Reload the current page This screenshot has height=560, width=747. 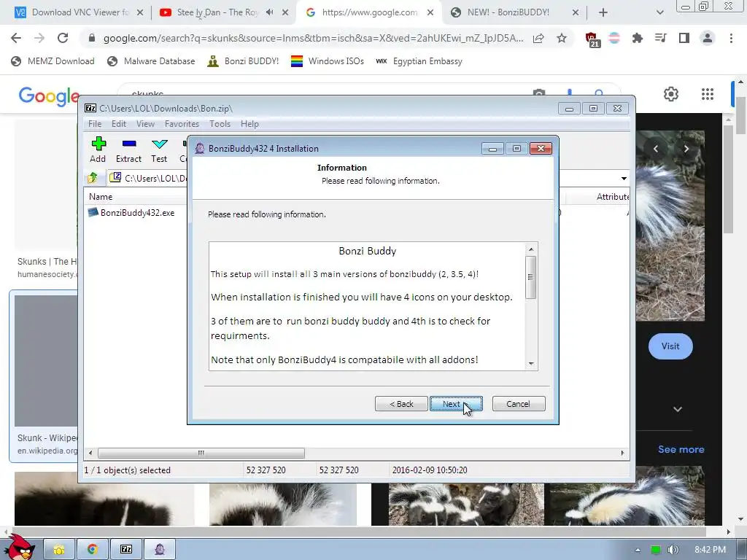[63, 38]
